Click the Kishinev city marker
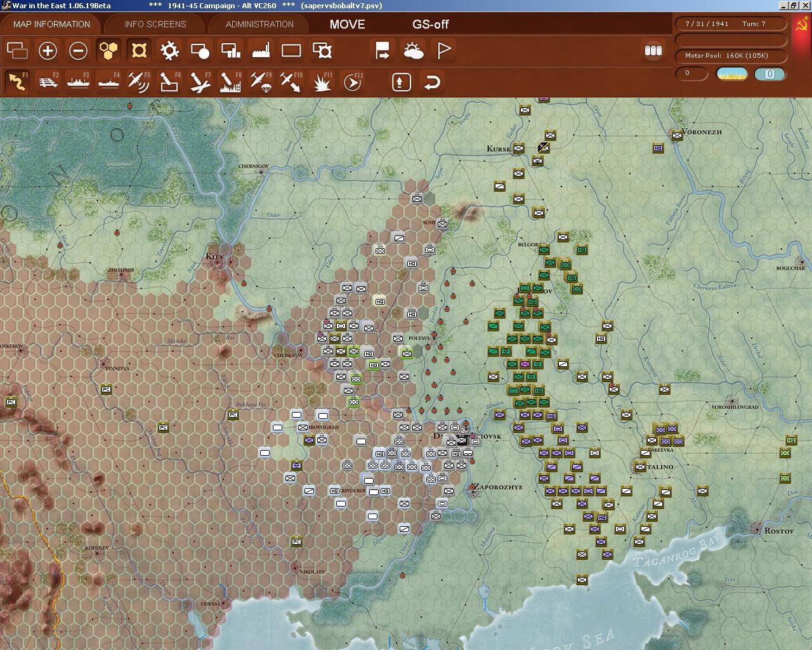 [x=98, y=553]
